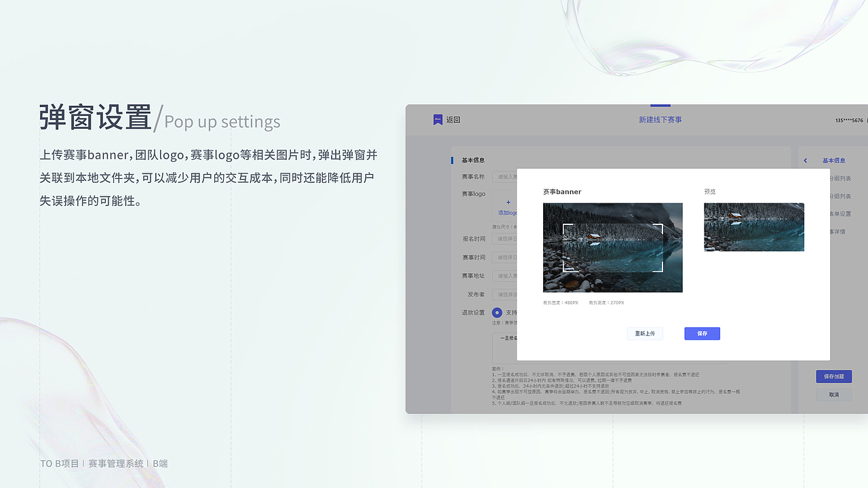The image size is (868, 488).
Task: Click the account number 135****5676
Action: (x=849, y=121)
